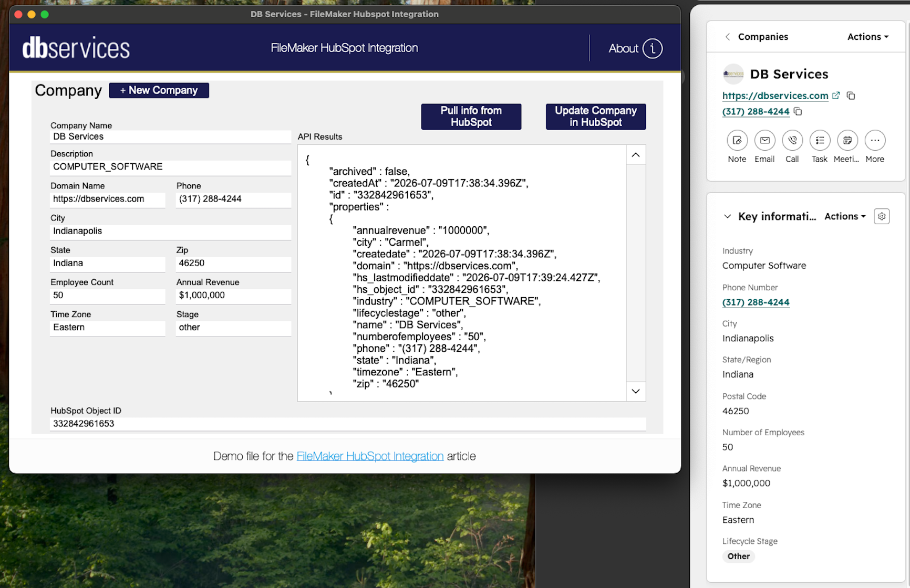The width and height of the screenshot is (910, 588).
Task: Click the About label in header
Action: tap(623, 48)
